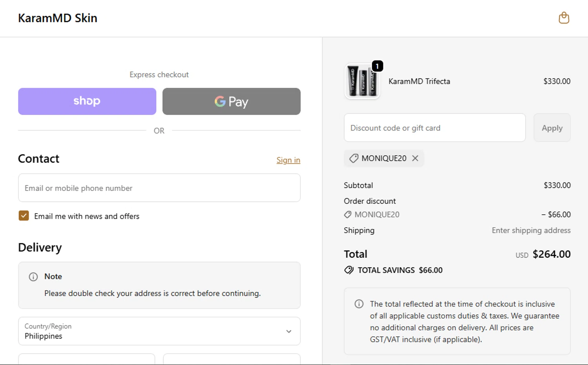Open the shopping bag cart icon

click(x=564, y=18)
